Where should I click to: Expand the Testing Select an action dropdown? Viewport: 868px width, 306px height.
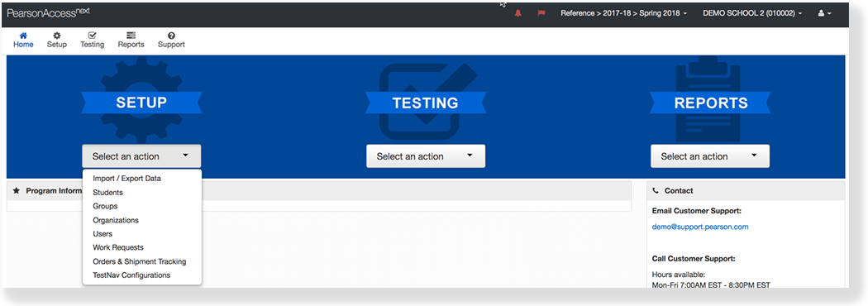[x=426, y=156]
